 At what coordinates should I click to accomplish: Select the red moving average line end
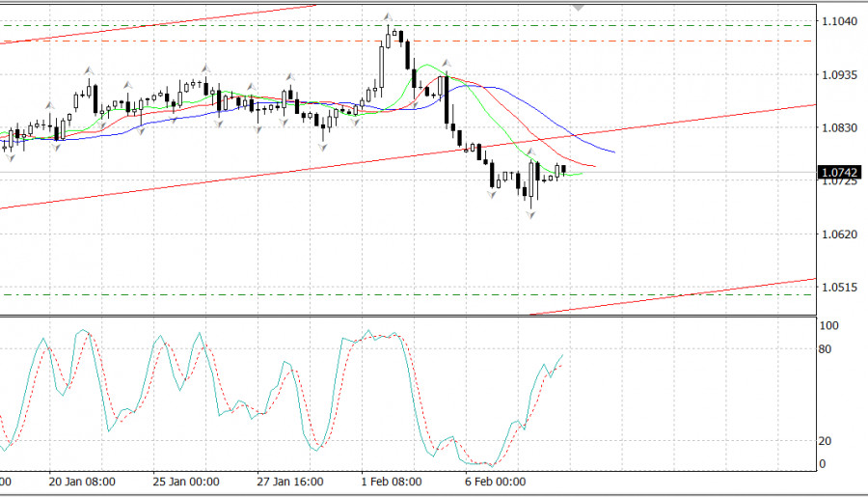click(592, 167)
